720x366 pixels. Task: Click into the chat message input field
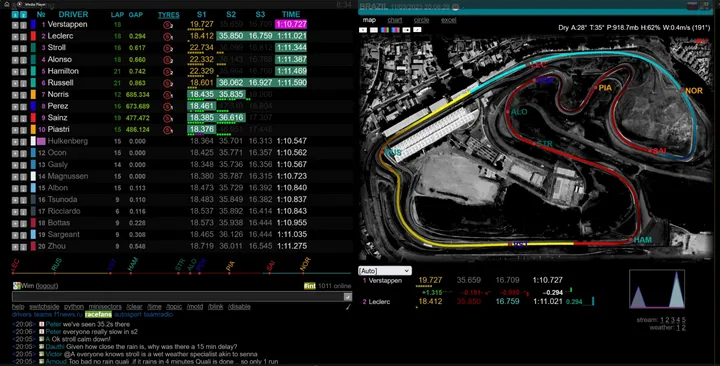(178, 297)
